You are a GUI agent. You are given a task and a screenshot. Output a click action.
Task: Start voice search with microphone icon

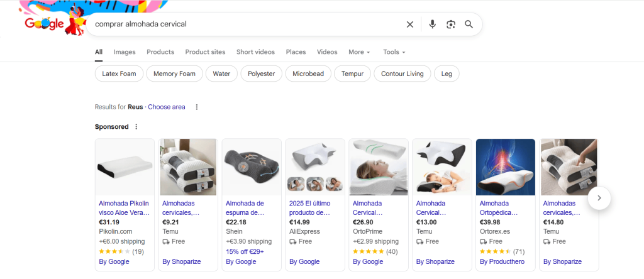[x=432, y=25]
